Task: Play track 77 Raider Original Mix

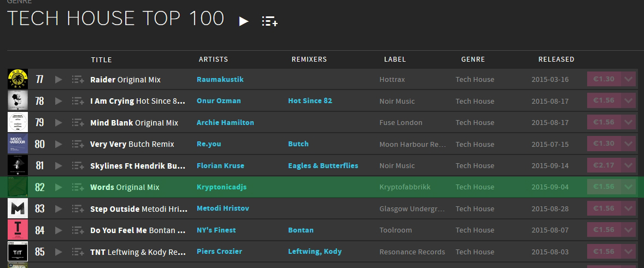Action: [58, 80]
